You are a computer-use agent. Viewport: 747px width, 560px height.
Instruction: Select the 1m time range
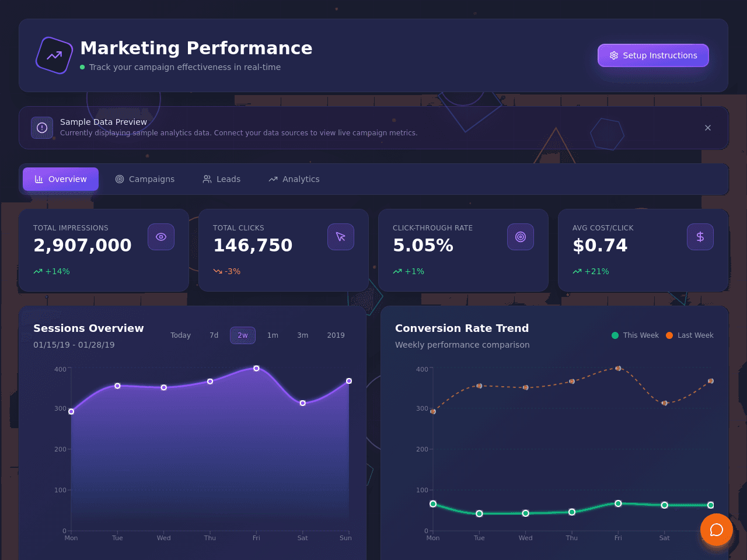273,335
